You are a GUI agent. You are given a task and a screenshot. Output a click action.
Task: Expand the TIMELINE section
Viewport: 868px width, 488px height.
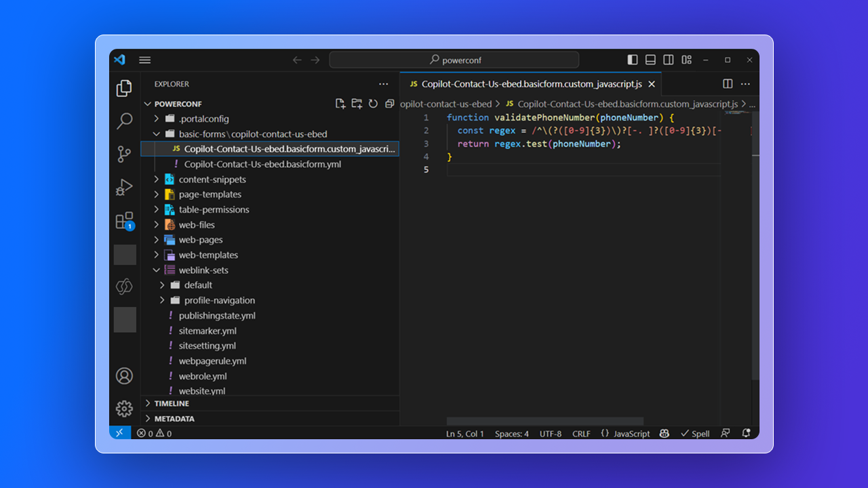(x=170, y=403)
